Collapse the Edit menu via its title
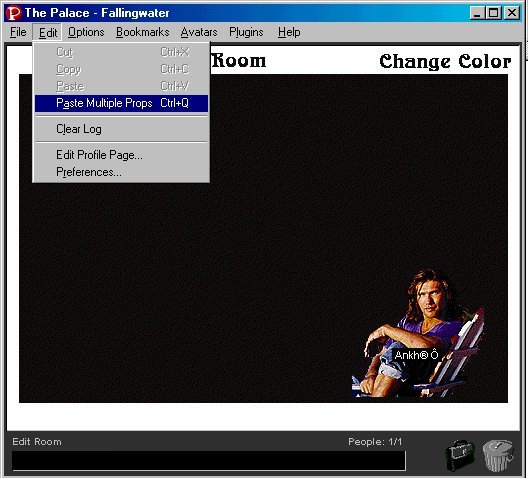528x478 pixels. coord(48,32)
